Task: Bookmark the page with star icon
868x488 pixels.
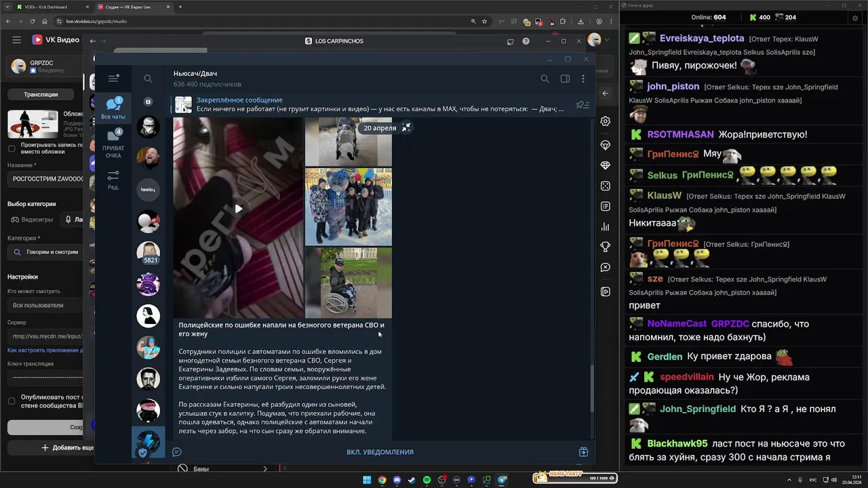Action: pyautogui.click(x=484, y=21)
